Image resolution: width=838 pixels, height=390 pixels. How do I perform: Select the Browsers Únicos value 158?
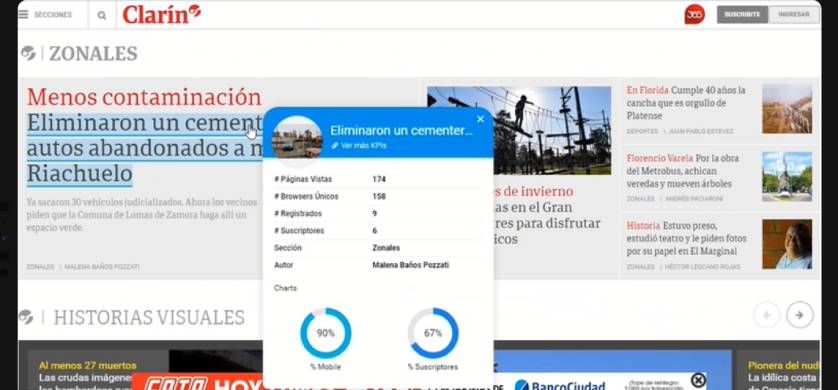(379, 196)
